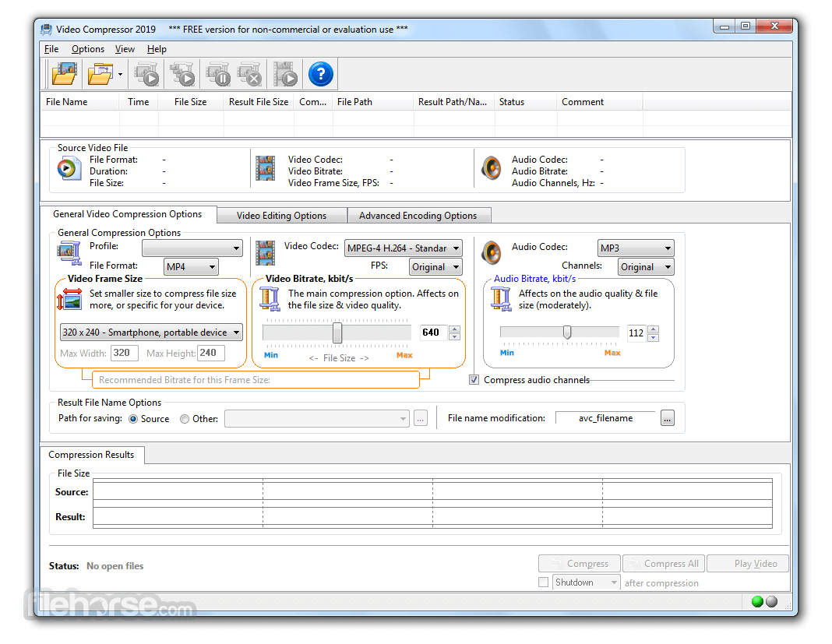Click the Compress button
The width and height of the screenshot is (832, 644).
580,563
